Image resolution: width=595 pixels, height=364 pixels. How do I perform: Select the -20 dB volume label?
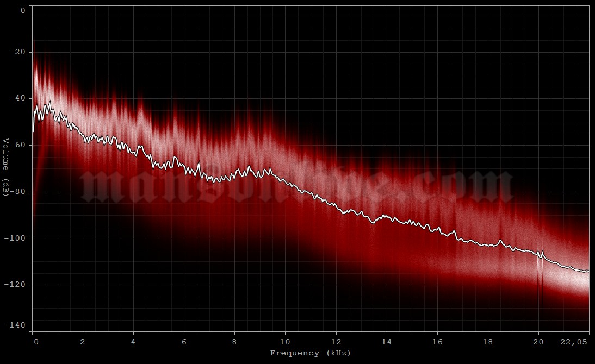click(x=17, y=52)
